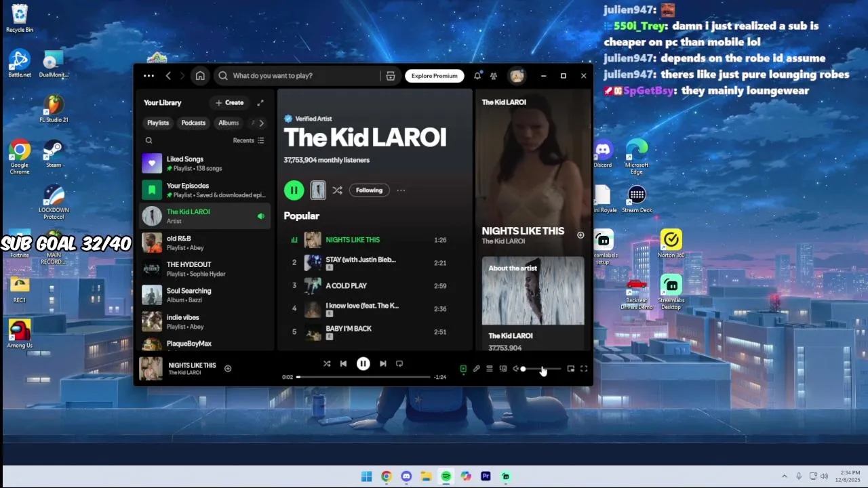Screen dimensions: 868x488
Task: Open Windows Start menu
Action: click(x=366, y=476)
